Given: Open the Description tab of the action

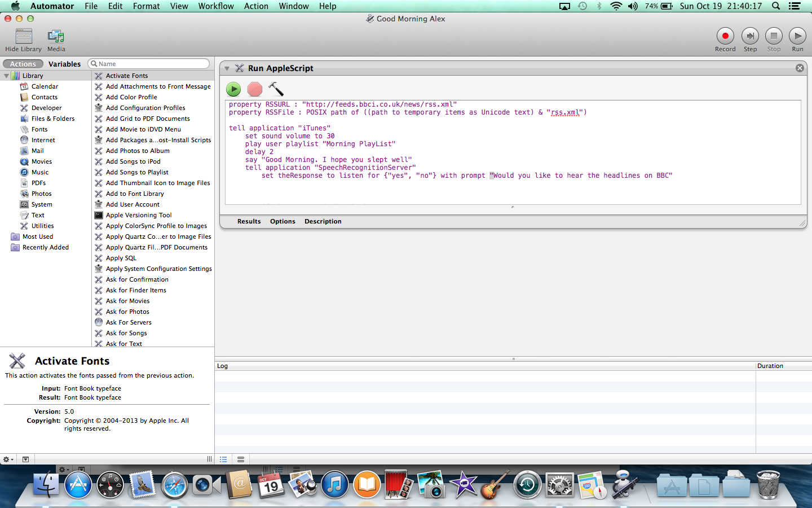Looking at the screenshot, I should click(x=323, y=221).
